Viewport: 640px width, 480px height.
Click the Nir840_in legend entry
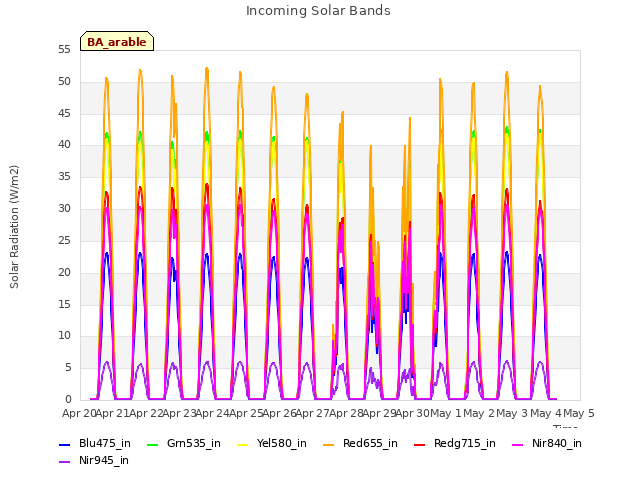pyautogui.click(x=547, y=443)
